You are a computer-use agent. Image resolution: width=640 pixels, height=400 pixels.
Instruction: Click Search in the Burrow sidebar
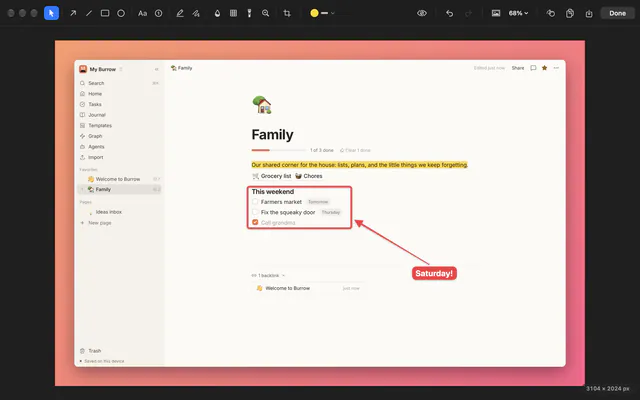click(120, 83)
